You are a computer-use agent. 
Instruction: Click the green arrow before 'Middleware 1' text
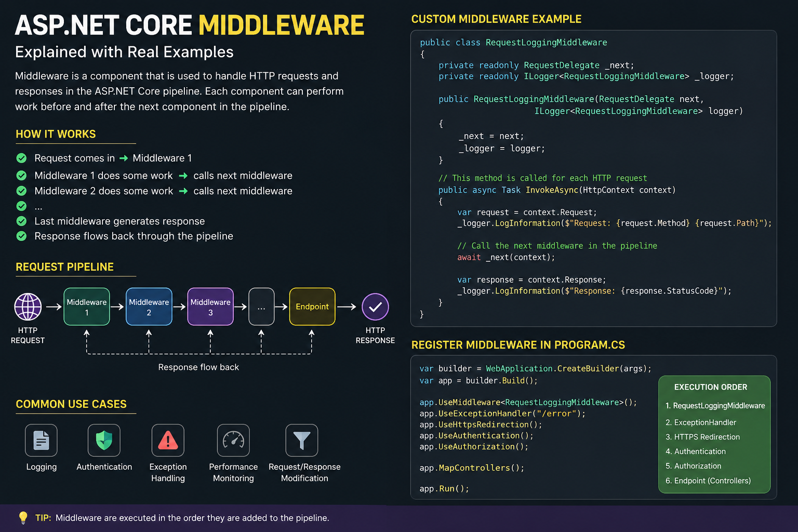click(x=124, y=158)
